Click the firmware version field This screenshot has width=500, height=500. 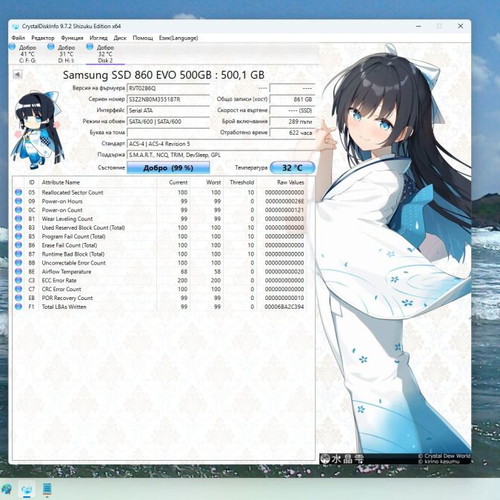(x=168, y=88)
